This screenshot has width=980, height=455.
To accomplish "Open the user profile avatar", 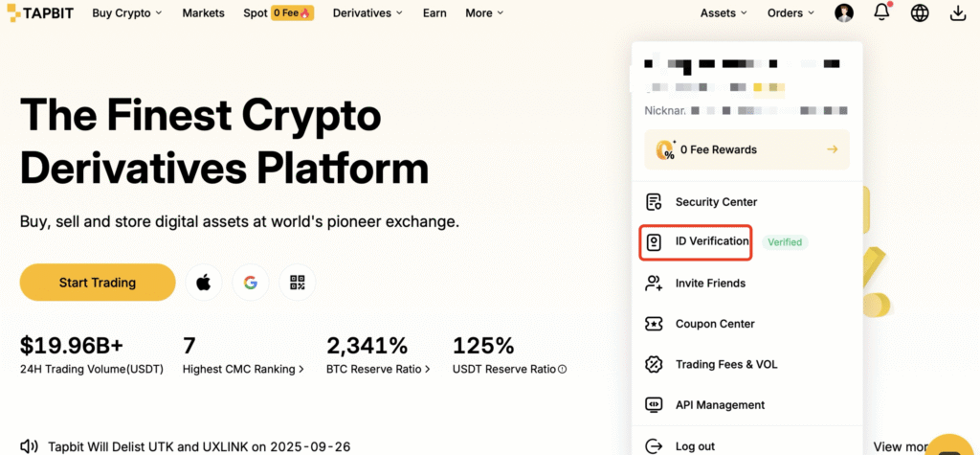I will point(844,13).
